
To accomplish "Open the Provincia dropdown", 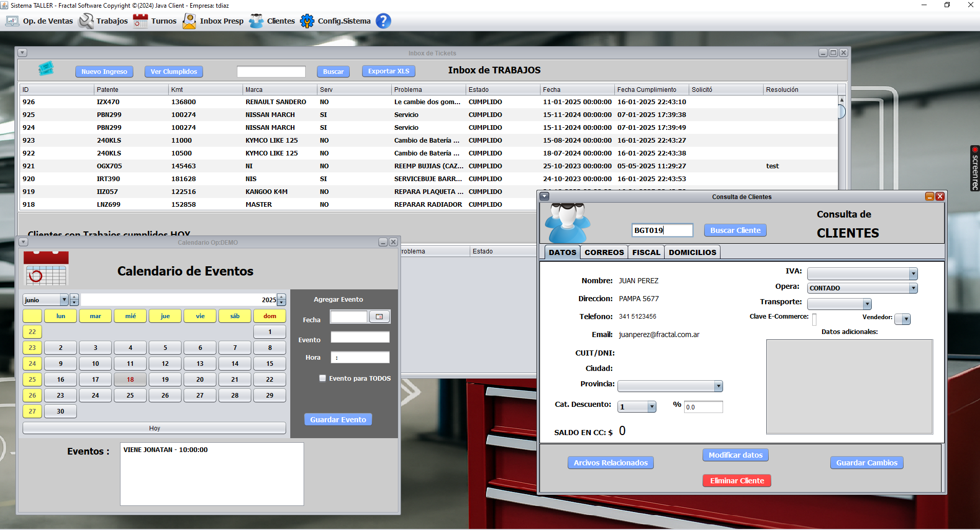I will point(670,386).
